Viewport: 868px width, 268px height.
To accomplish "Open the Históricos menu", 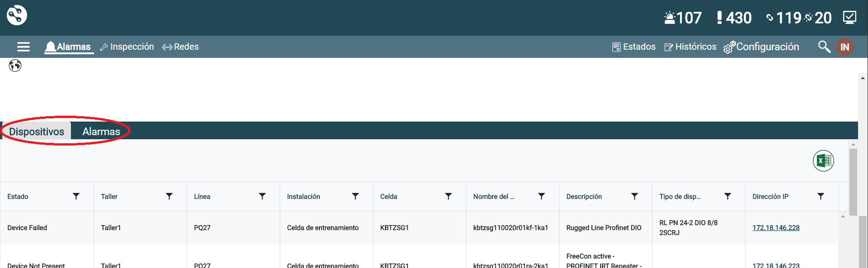I will point(690,47).
